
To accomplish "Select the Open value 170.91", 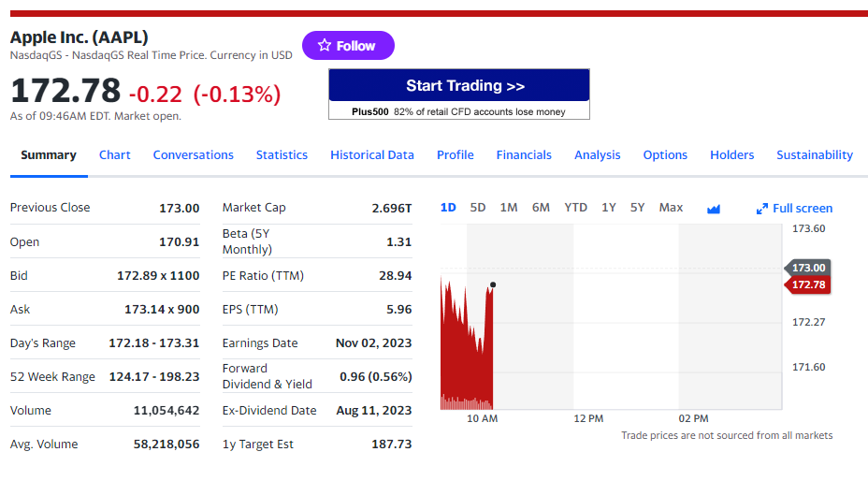I will click(x=180, y=242).
